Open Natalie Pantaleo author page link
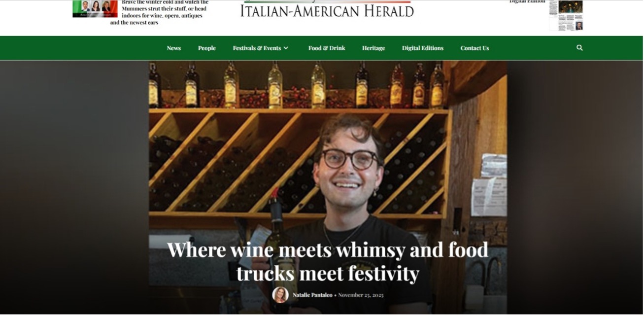 pyautogui.click(x=312, y=295)
